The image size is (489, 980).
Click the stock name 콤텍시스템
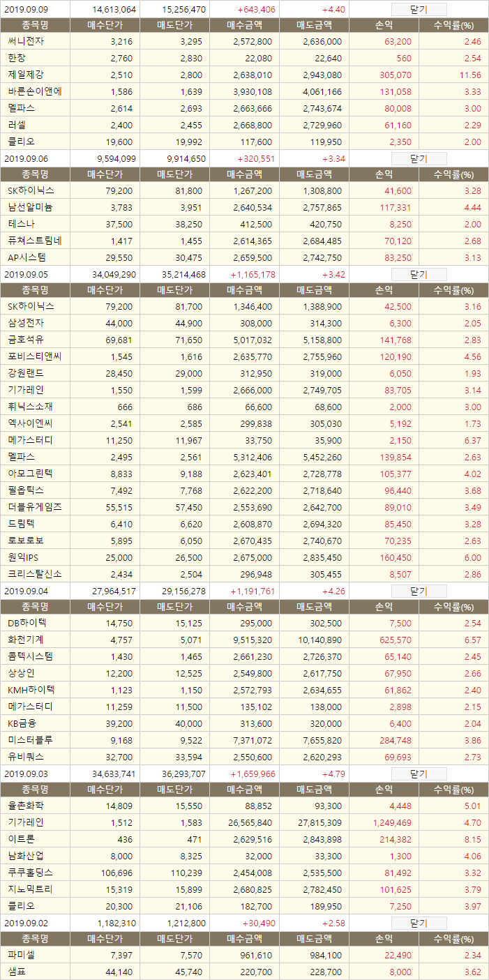tap(30, 656)
